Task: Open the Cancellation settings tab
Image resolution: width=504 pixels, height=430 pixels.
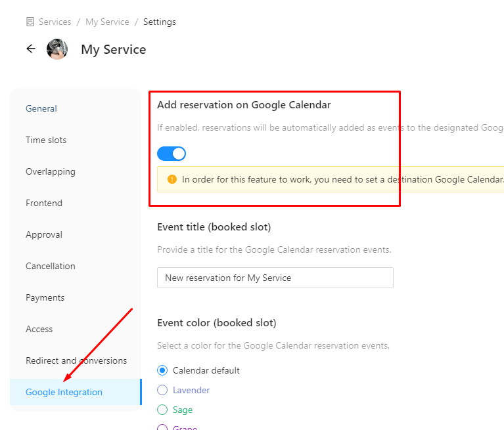Action: (51, 266)
